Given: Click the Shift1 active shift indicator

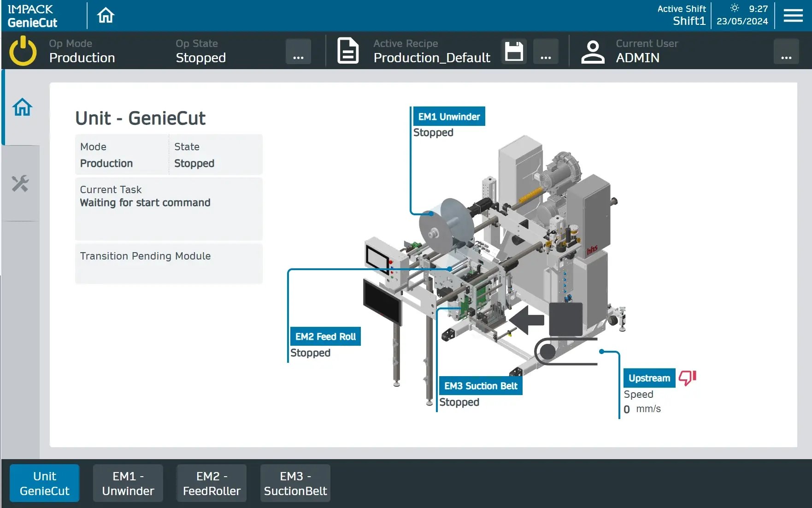Looking at the screenshot, I should (688, 20).
